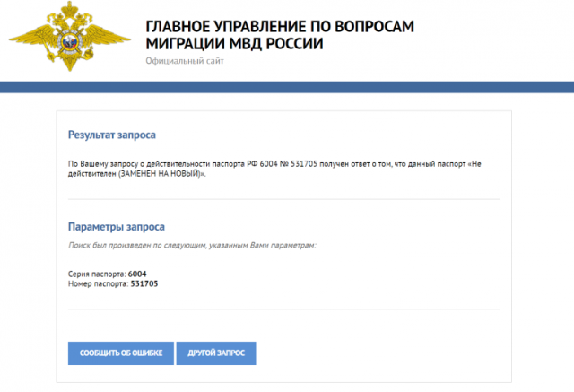The height and width of the screenshot is (392, 574).
Task: Click the 'Параметры запроса' heading
Action: tap(117, 227)
